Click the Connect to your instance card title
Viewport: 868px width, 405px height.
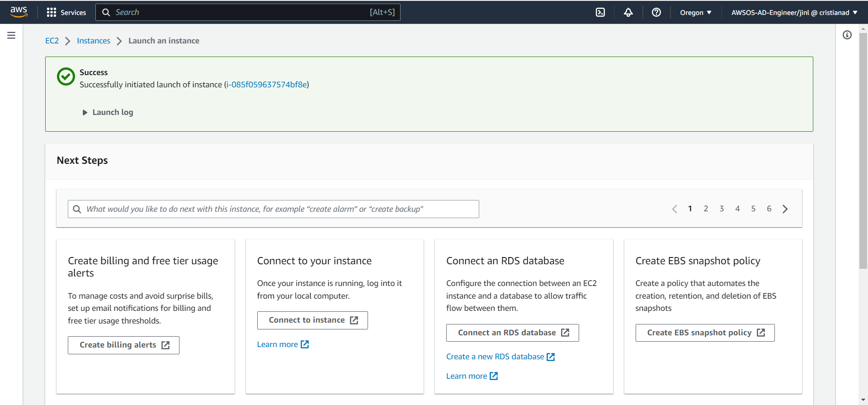(314, 261)
